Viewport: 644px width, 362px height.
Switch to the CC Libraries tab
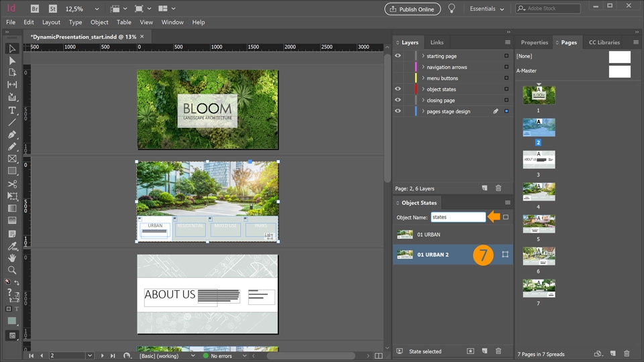[604, 42]
